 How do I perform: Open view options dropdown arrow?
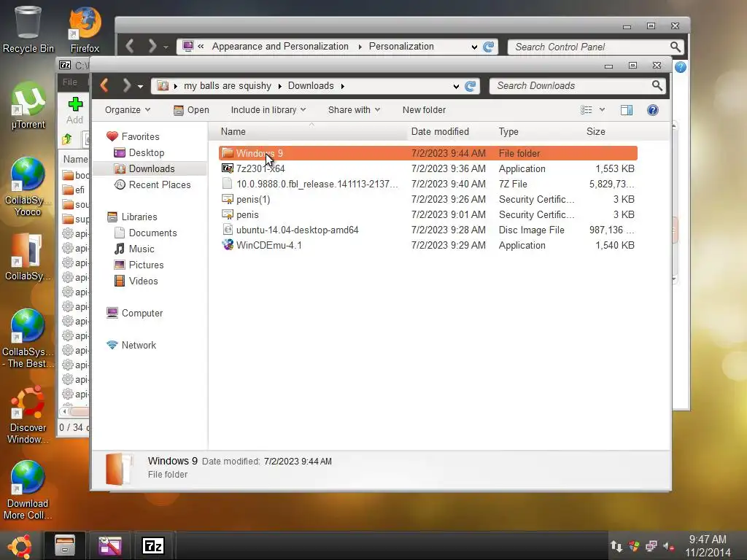[602, 110]
